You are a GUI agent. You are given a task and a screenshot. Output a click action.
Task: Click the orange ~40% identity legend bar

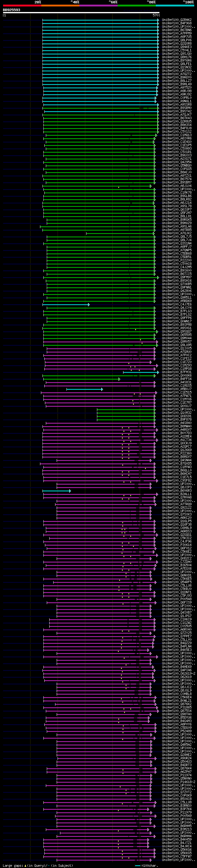click(60, 6)
